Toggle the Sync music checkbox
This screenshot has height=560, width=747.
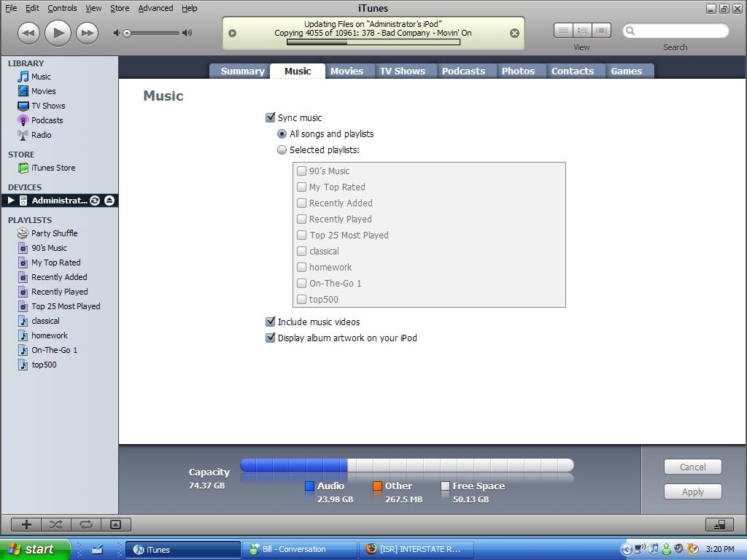(270, 117)
